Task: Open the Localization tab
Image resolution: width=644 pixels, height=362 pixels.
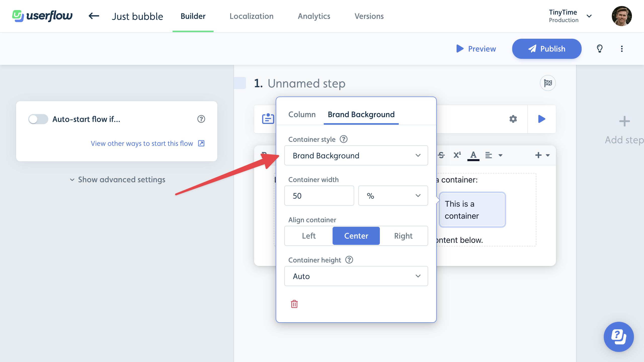Action: click(x=251, y=16)
